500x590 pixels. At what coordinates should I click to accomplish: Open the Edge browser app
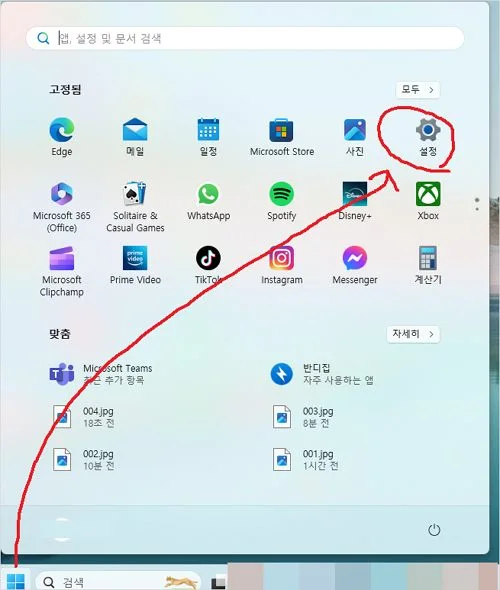point(62,137)
